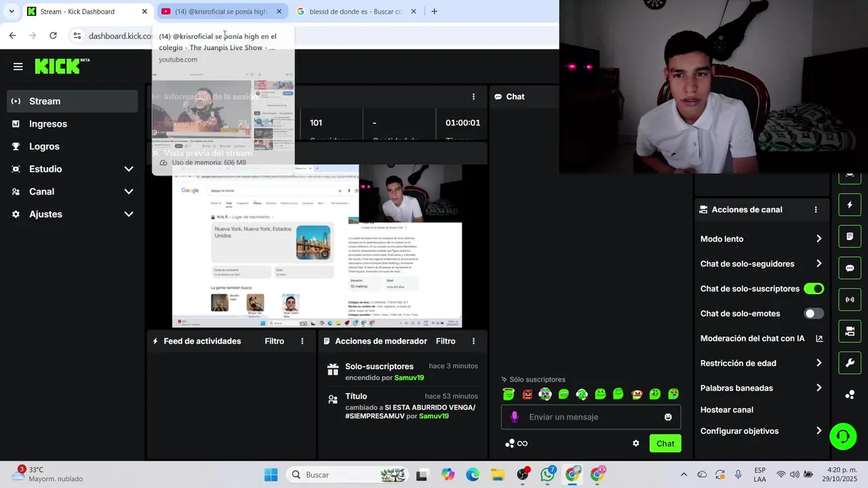Open the hamburger menu beside Kick logo
The width and height of the screenshot is (868, 488).
(18, 66)
